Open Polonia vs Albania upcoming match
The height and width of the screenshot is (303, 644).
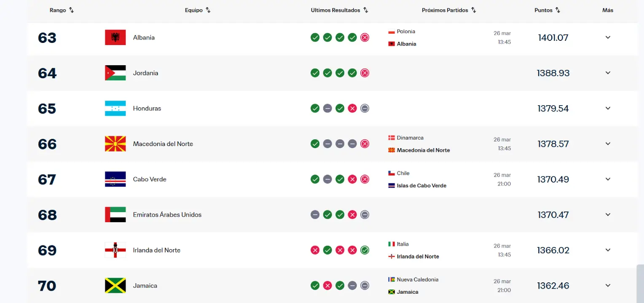point(449,37)
